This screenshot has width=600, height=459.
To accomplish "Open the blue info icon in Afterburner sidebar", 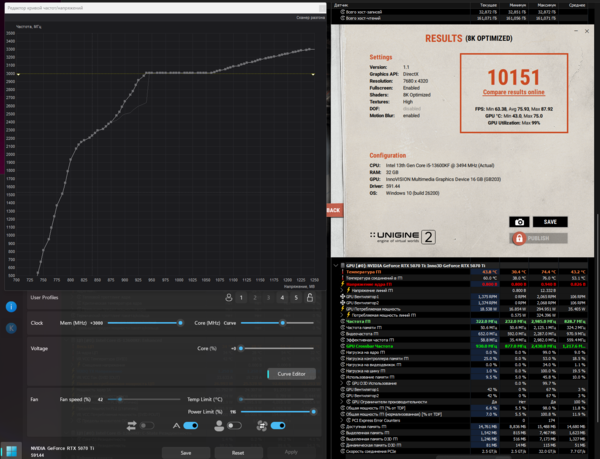I will coord(11,306).
